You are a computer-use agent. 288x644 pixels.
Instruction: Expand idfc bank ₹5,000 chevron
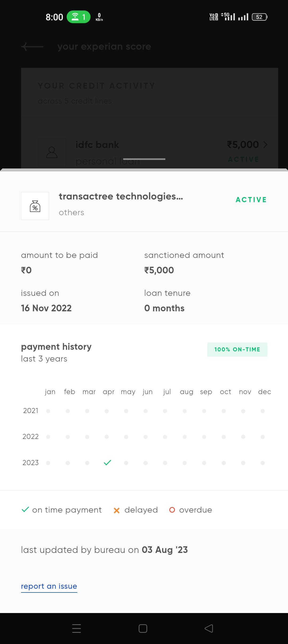pos(265,145)
